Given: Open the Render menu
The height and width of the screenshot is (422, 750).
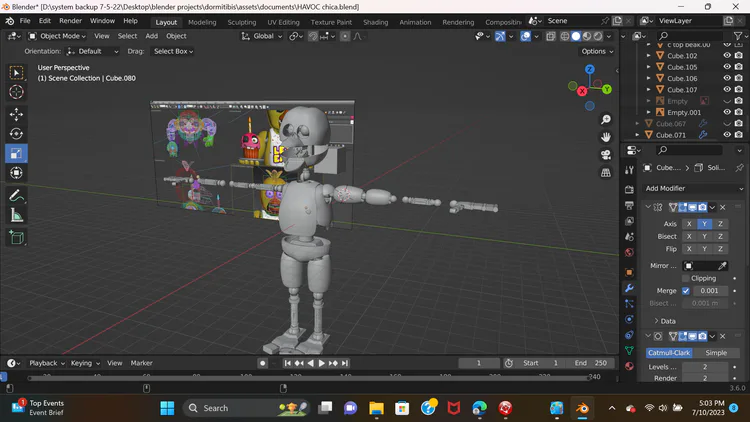Looking at the screenshot, I should tap(70, 21).
